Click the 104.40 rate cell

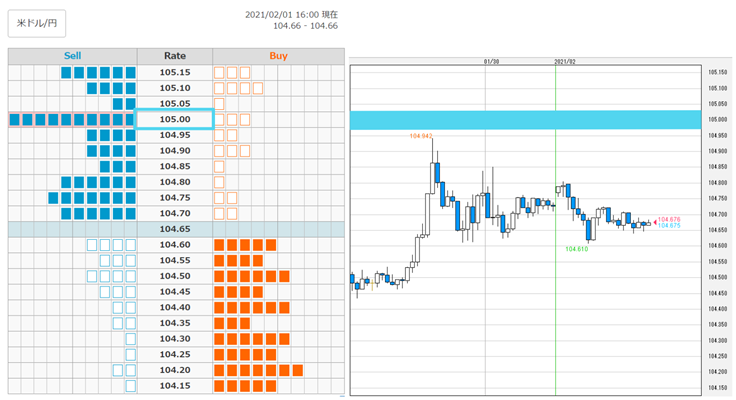pos(175,308)
